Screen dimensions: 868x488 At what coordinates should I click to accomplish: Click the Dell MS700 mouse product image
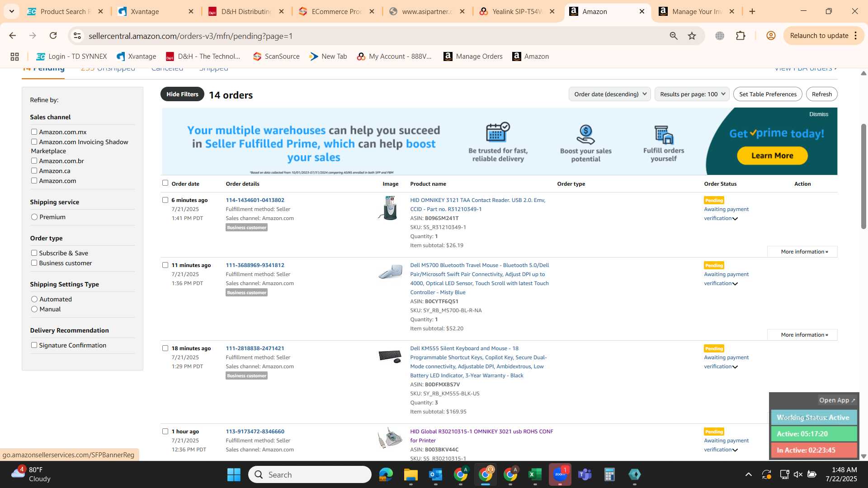391,272
